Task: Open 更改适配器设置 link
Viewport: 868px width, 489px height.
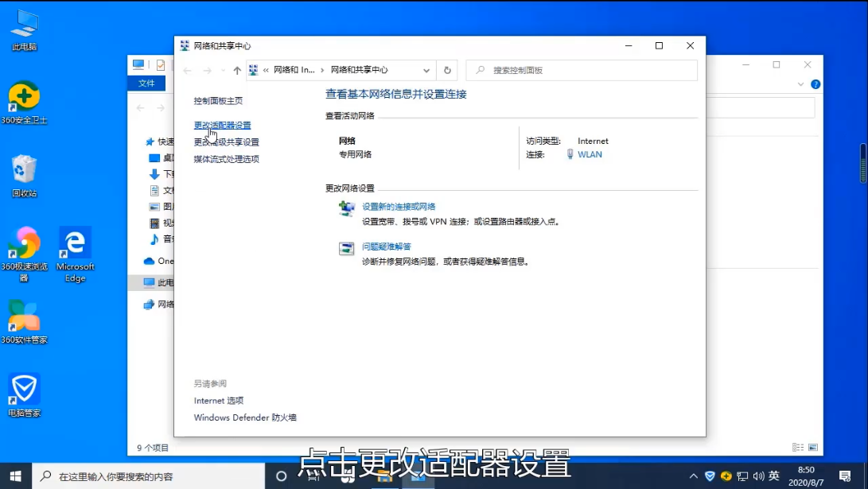Action: [222, 125]
